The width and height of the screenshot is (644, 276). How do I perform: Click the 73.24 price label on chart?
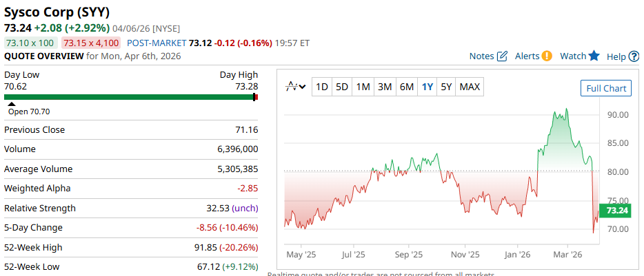(x=615, y=211)
